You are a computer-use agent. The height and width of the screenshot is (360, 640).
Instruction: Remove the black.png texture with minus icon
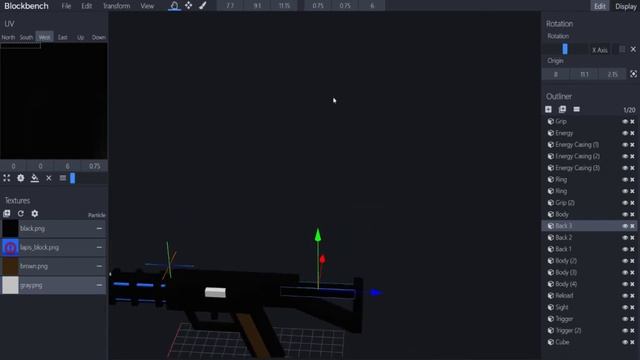(x=99, y=229)
